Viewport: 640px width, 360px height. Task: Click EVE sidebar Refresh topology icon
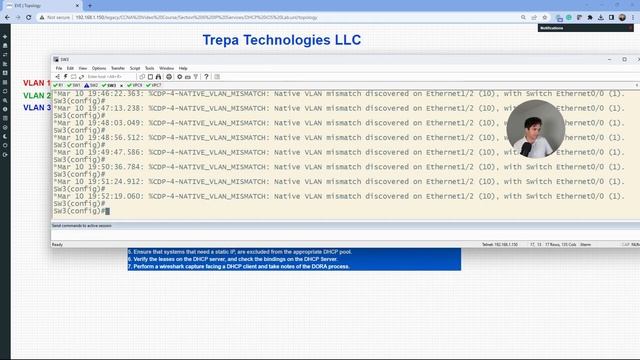pyautogui.click(x=5, y=91)
